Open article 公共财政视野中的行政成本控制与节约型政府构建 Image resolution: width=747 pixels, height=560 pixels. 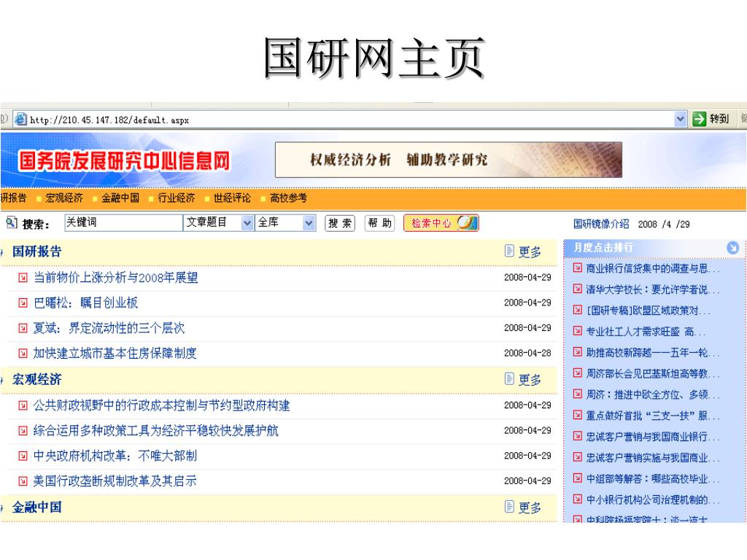pos(161,405)
